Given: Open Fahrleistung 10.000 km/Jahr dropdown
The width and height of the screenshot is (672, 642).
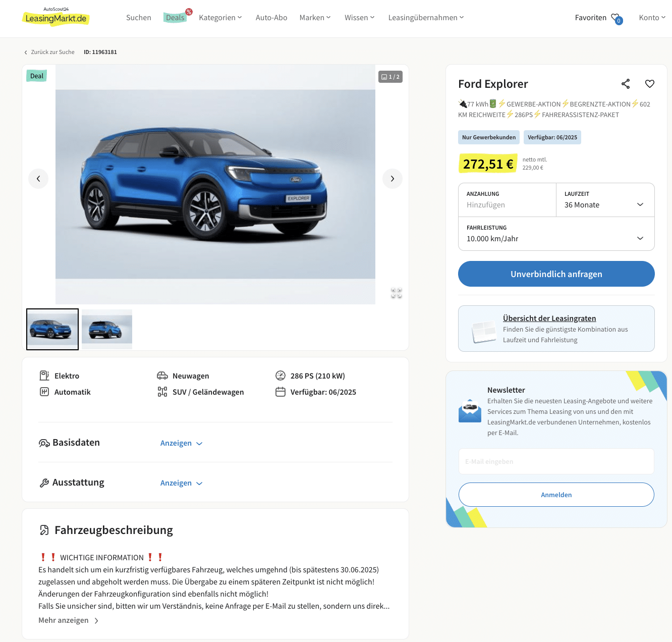Looking at the screenshot, I should click(x=556, y=234).
